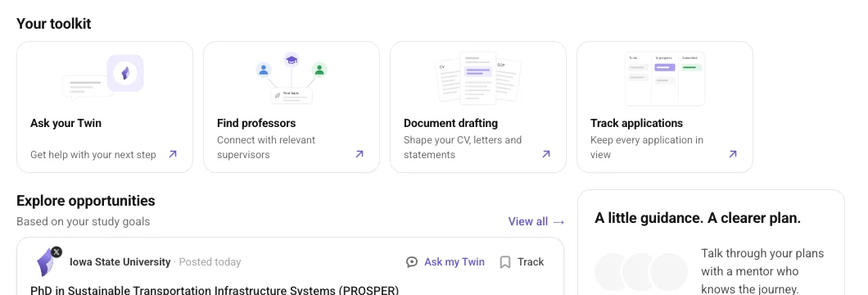Click the Find professors network illustration
The width and height of the screenshot is (868, 295).
click(292, 78)
